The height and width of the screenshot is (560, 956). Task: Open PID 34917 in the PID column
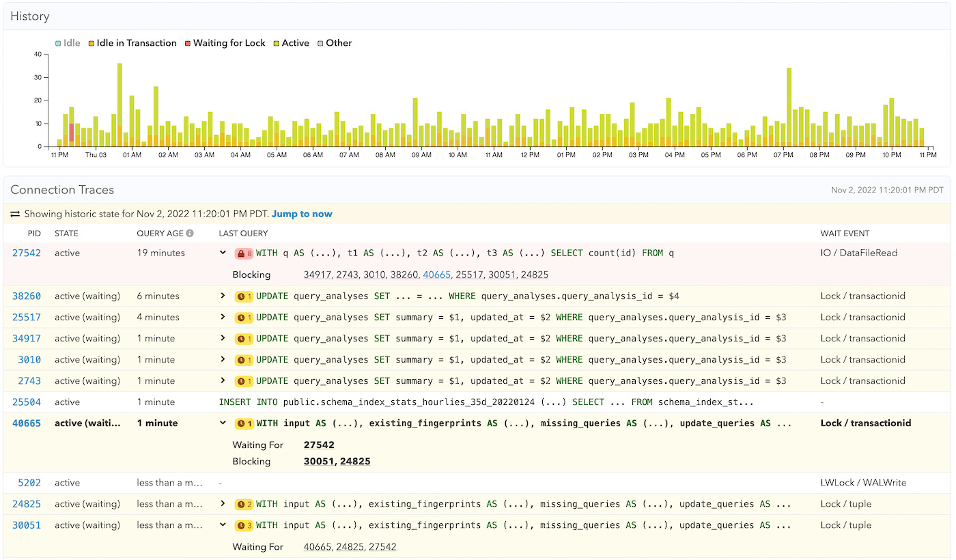point(27,339)
